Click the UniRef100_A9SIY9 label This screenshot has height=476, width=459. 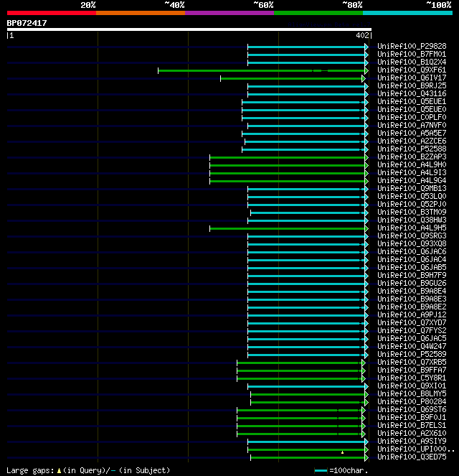point(412,441)
